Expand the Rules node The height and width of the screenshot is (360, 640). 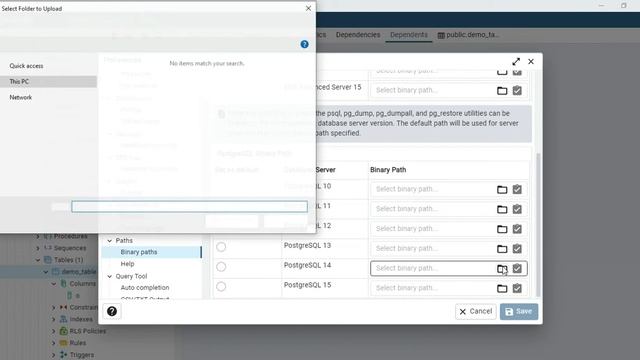53,343
